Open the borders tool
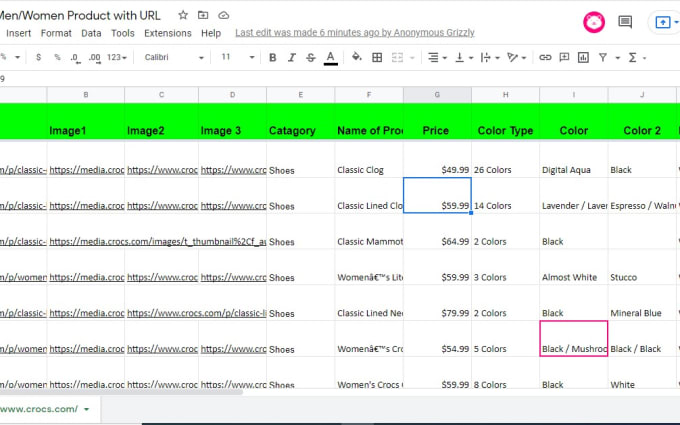Screen dimensions: 680x425 point(377,57)
